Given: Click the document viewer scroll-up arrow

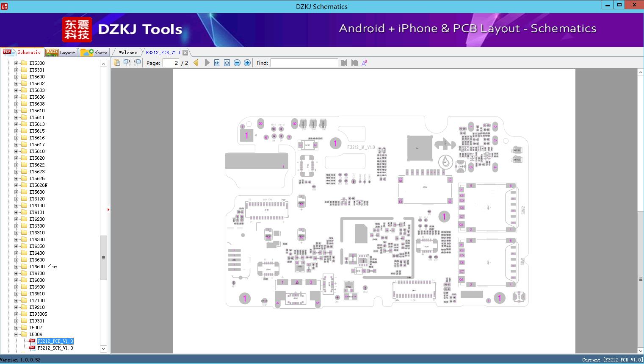Looking at the screenshot, I should 640,72.
